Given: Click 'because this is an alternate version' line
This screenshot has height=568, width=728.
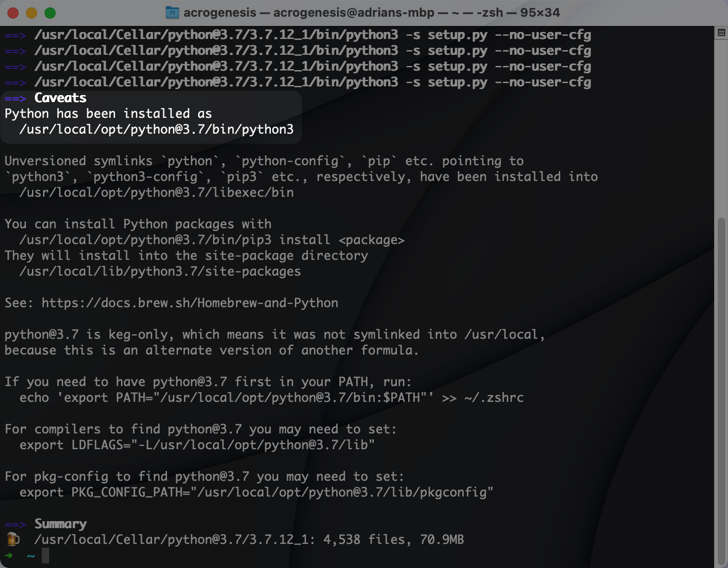Looking at the screenshot, I should click(x=211, y=350).
